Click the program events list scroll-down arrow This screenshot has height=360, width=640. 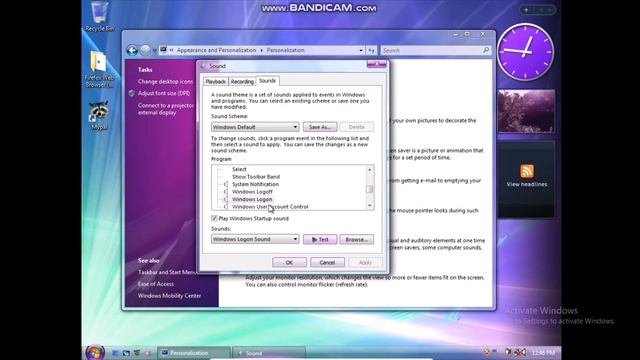point(370,206)
